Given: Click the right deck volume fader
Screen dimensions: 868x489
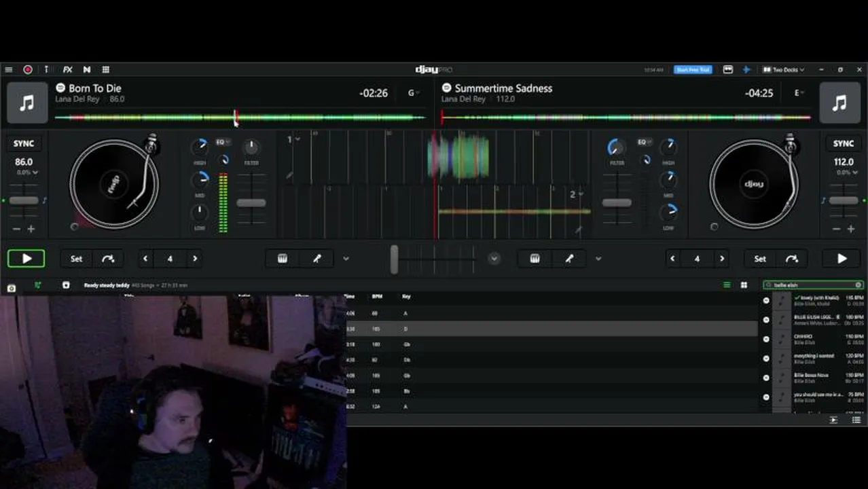Looking at the screenshot, I should tap(617, 202).
